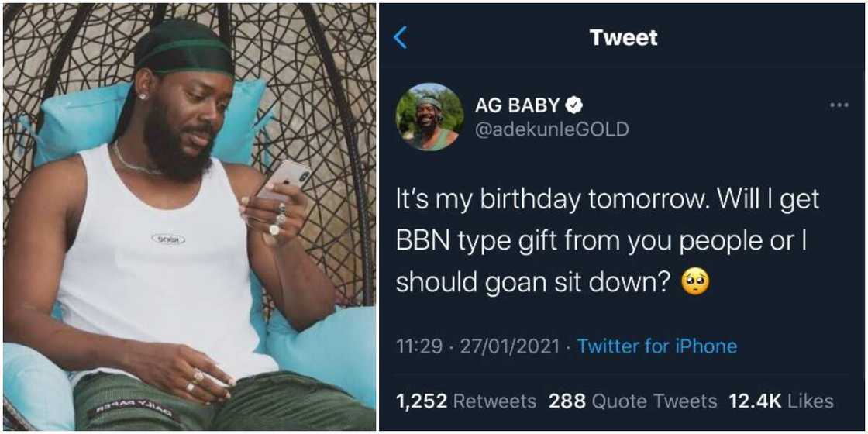
Task: Tap the blue back arrow
Action: (400, 36)
